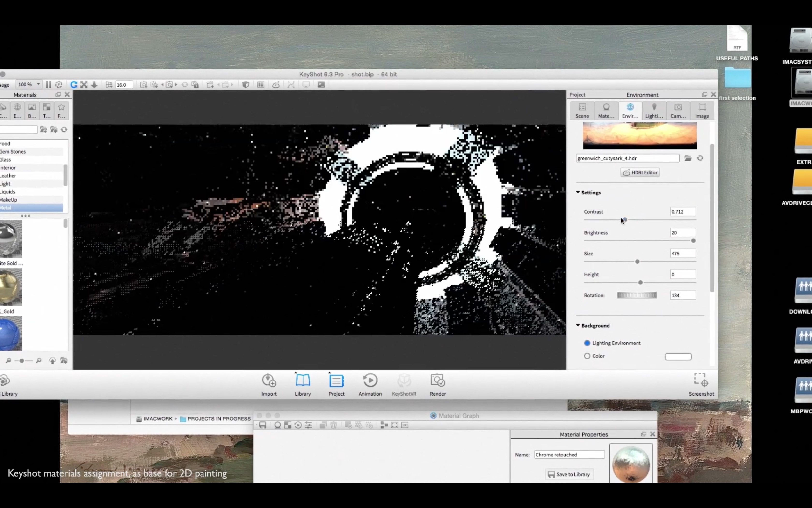Switch to the Camera tab
812x508 pixels.
678,111
